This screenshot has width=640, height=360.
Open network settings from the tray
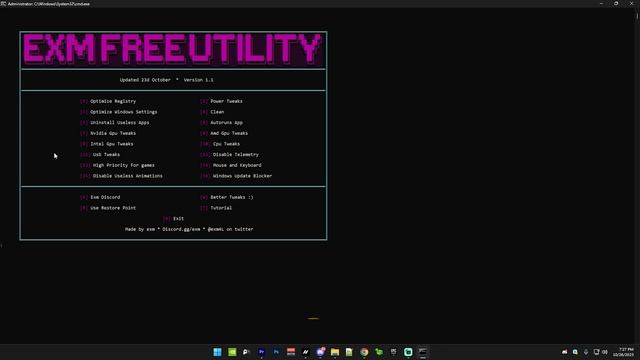pos(596,352)
